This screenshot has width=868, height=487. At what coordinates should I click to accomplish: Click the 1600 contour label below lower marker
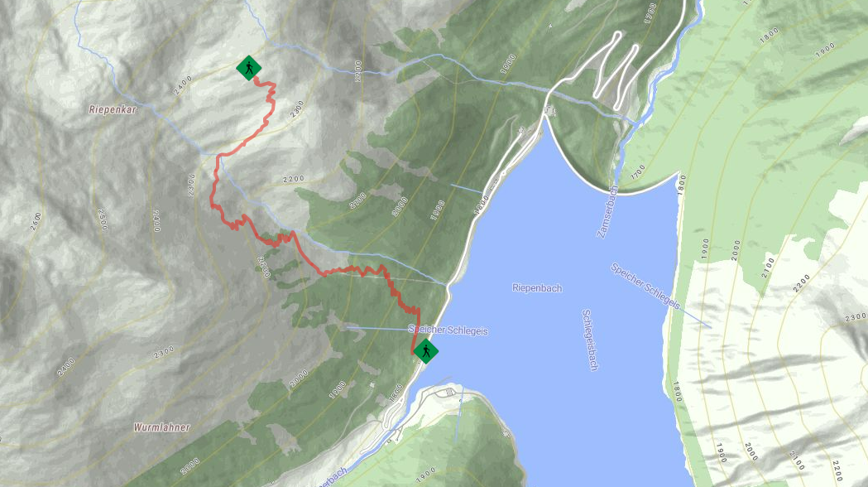pyautogui.click(x=396, y=393)
